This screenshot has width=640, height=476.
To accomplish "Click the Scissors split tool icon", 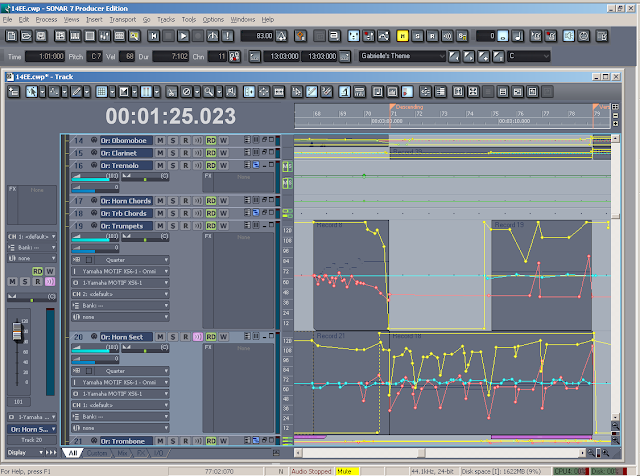I will point(171,92).
